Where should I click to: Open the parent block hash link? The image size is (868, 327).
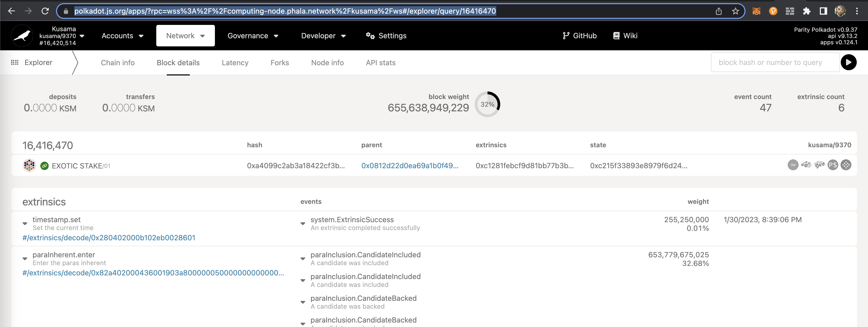point(410,165)
